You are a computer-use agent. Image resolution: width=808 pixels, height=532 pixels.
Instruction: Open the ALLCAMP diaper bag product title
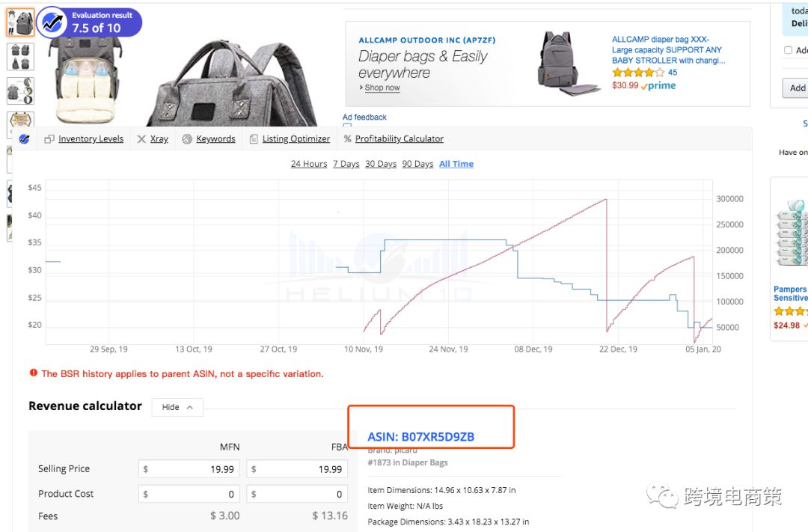tap(668, 50)
